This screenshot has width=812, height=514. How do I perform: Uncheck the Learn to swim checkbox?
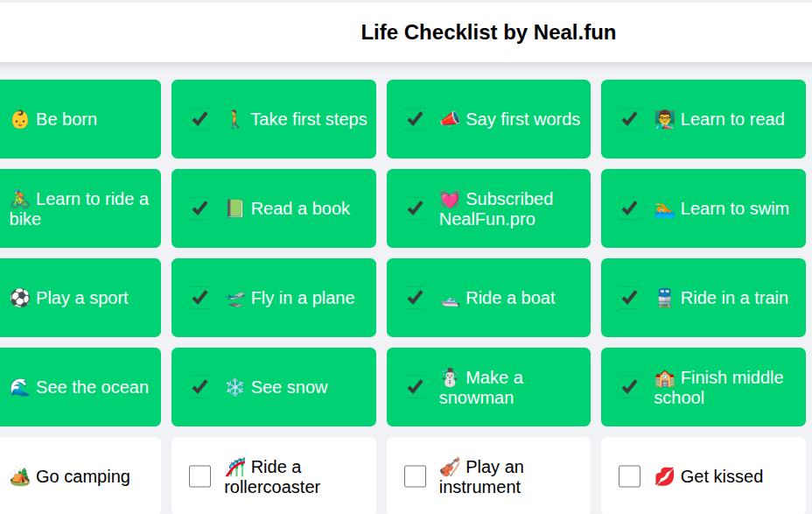630,208
